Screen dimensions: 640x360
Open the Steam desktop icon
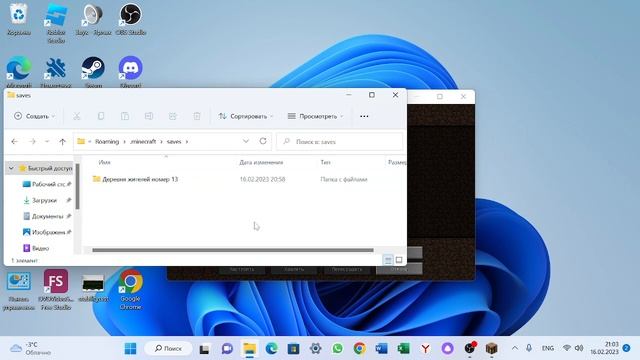point(93,72)
